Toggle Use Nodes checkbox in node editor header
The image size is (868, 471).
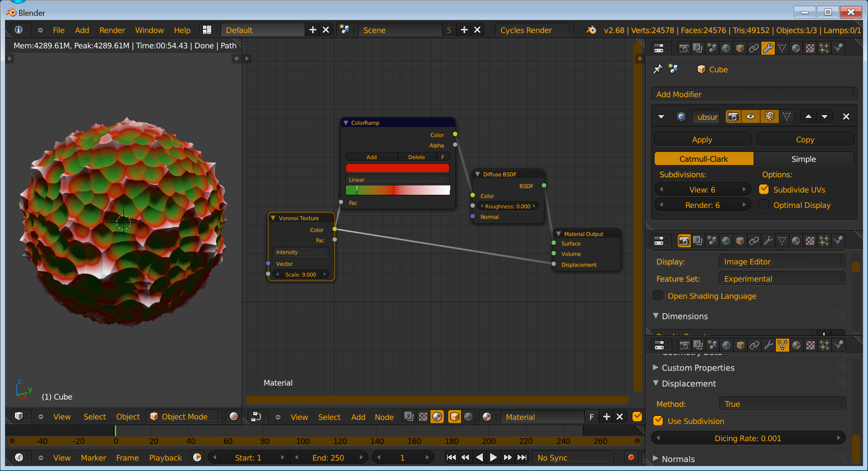[637, 417]
